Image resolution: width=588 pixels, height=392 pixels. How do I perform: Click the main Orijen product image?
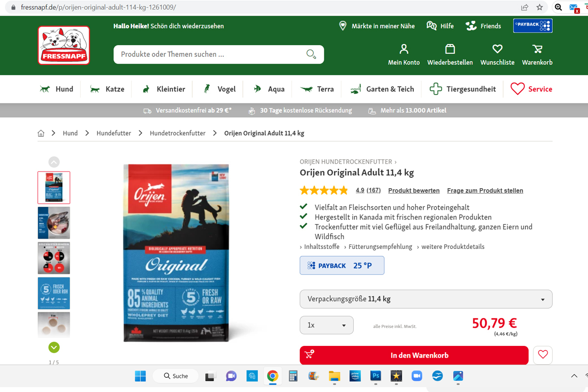(176, 253)
